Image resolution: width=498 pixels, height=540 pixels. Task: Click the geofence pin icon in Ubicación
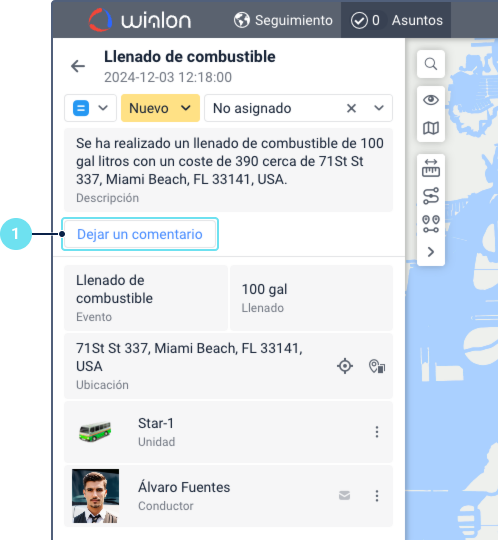coord(377,366)
